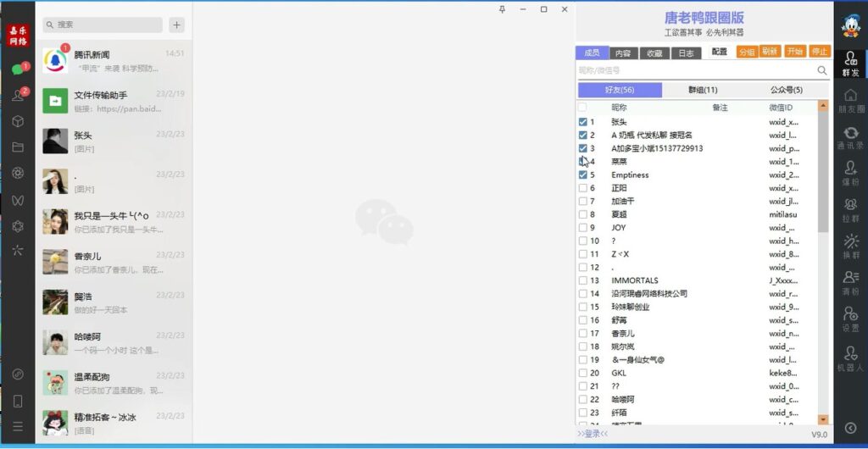Uncheck checkbox for A加多宝小斌 row 3
Image resolution: width=868 pixels, height=449 pixels.
pyautogui.click(x=582, y=148)
